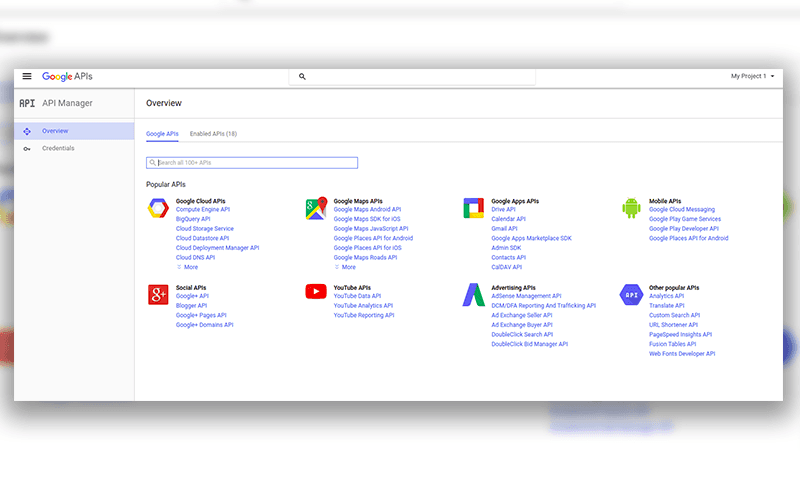Open the Google+ API link
Screen dimensions: 800x499
(x=192, y=296)
